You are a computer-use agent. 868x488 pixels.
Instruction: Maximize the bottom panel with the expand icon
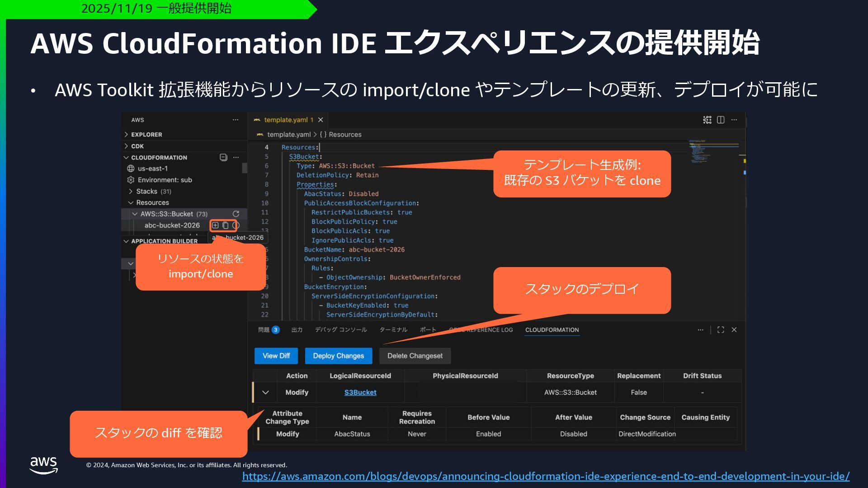(x=721, y=330)
